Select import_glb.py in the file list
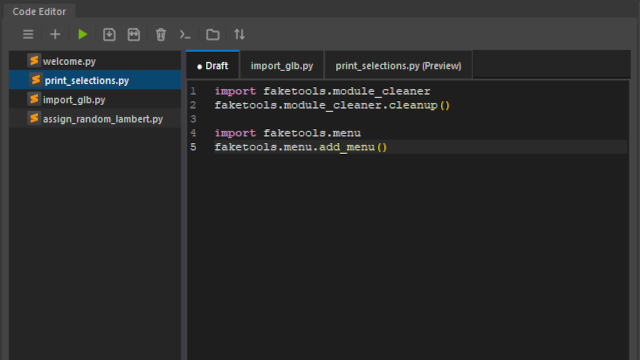The image size is (640, 360). pos(95,100)
